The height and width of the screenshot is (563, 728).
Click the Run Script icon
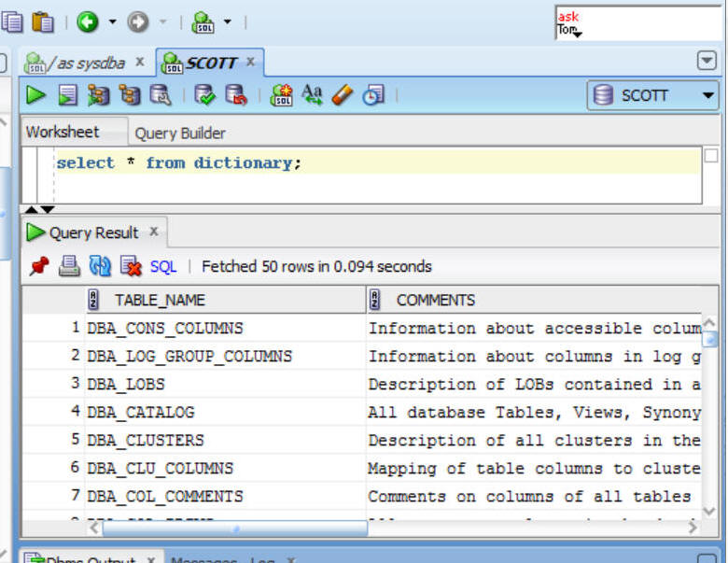[67, 95]
